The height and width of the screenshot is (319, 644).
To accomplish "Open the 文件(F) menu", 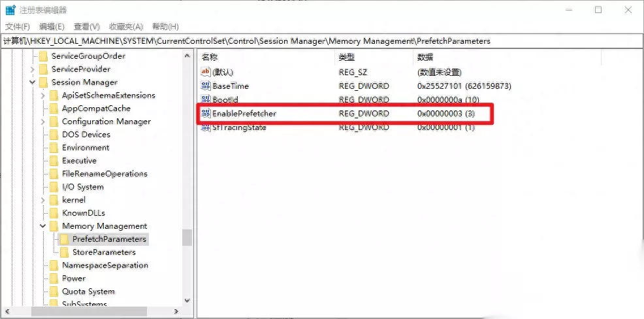I will (x=18, y=27).
